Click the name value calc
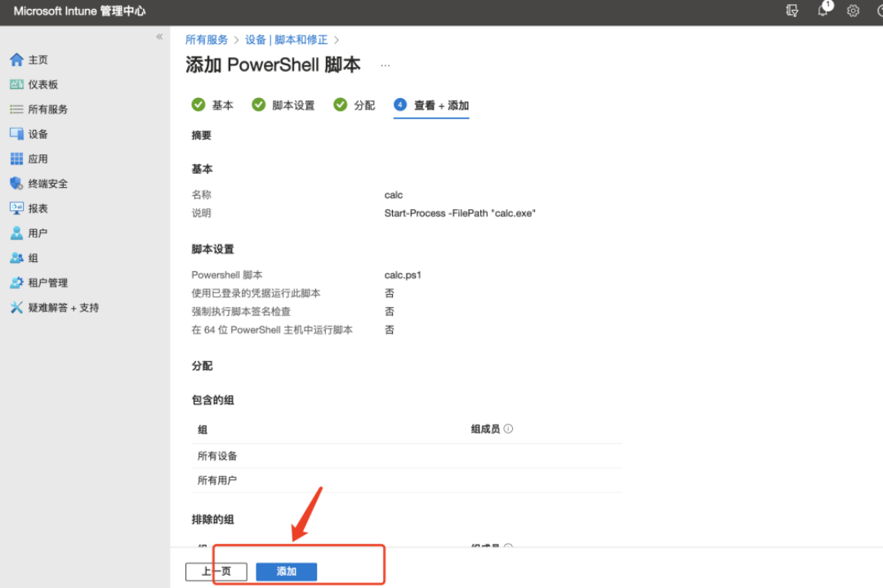Viewport: 883px width, 588px height. [394, 195]
